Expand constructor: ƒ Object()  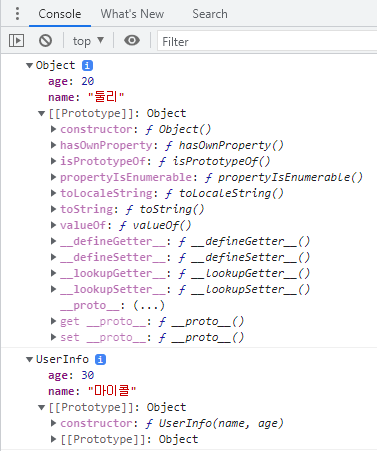[53, 129]
